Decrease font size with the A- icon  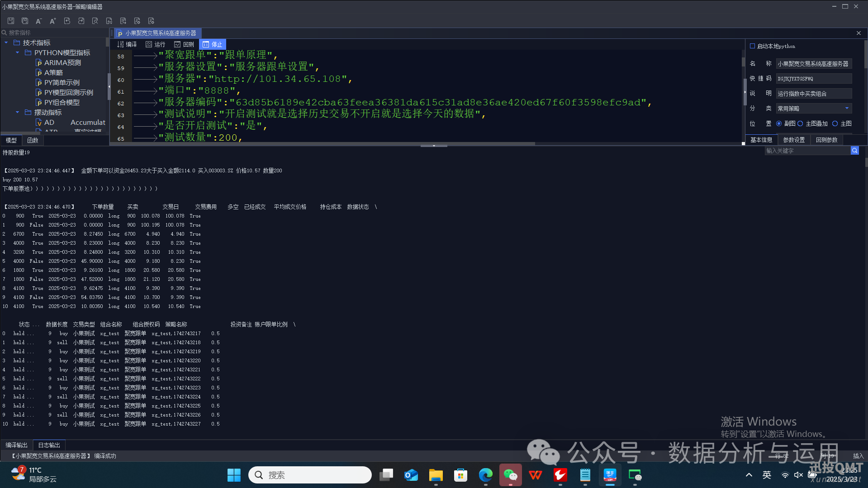click(39, 21)
